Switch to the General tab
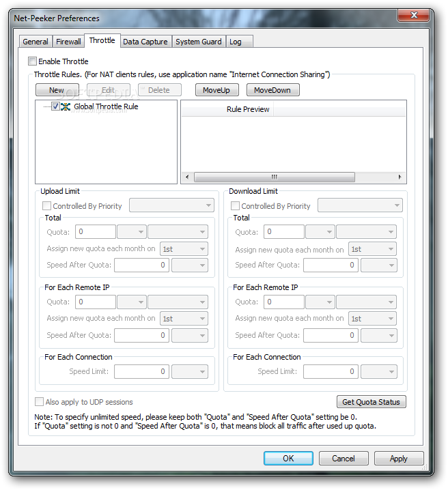Image resolution: width=448 pixels, height=490 pixels. pyautogui.click(x=36, y=42)
